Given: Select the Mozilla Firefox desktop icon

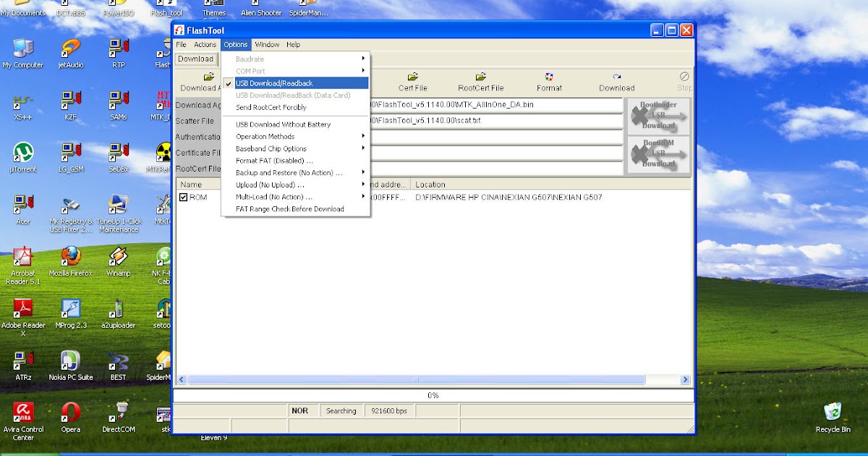Looking at the screenshot, I should (71, 256).
